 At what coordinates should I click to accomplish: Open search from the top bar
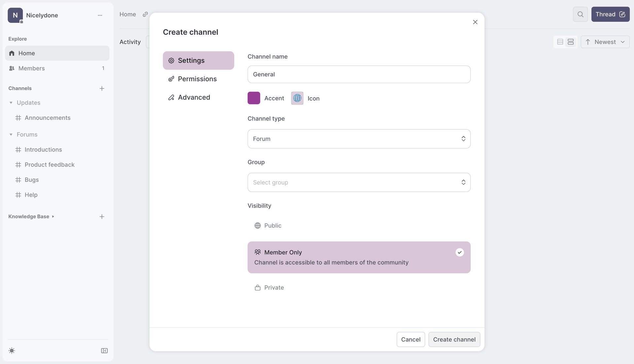pyautogui.click(x=580, y=14)
